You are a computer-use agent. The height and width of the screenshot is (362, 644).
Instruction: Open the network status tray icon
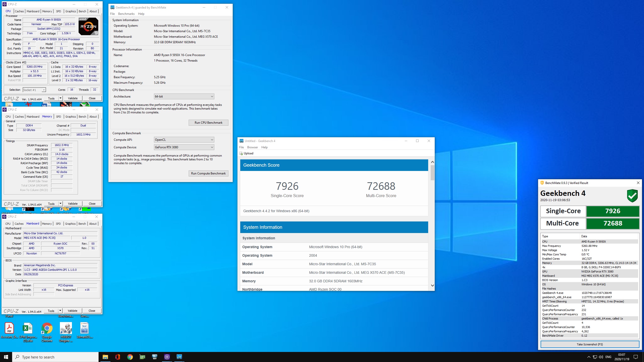(595, 357)
